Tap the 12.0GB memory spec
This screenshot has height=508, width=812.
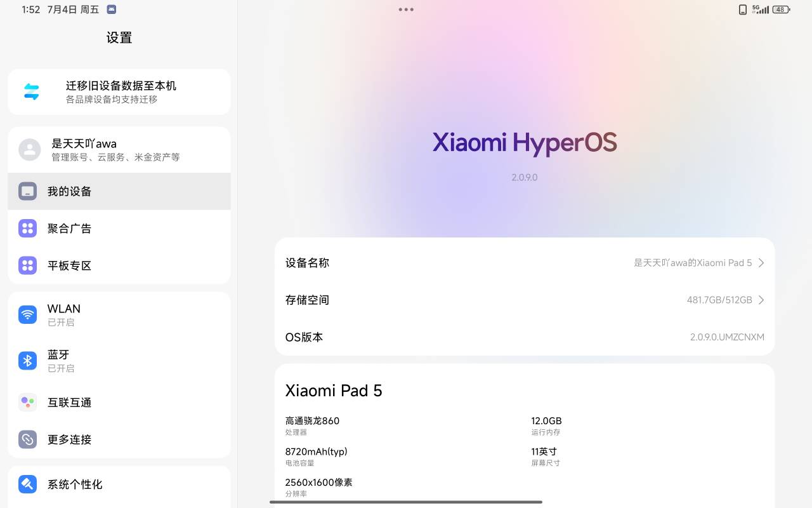(x=546, y=420)
